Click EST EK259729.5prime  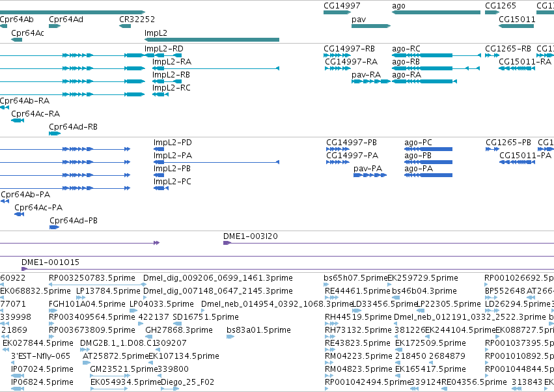tap(423, 278)
